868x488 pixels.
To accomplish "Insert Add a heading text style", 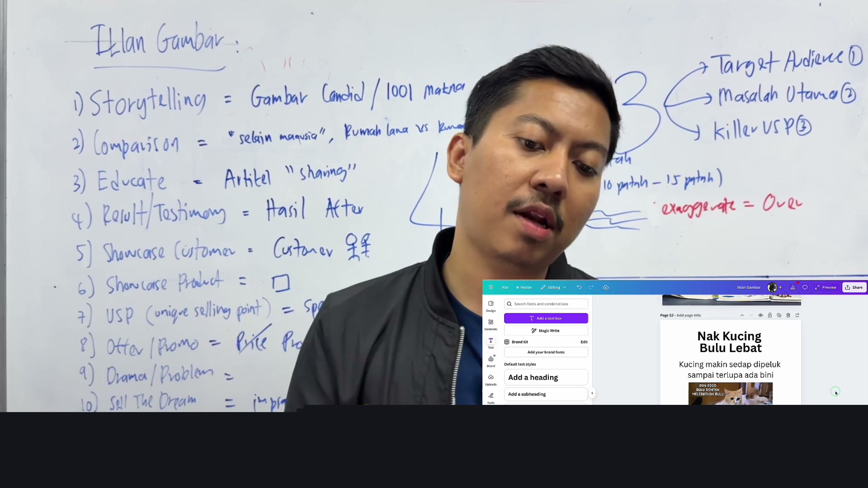I will pyautogui.click(x=546, y=378).
